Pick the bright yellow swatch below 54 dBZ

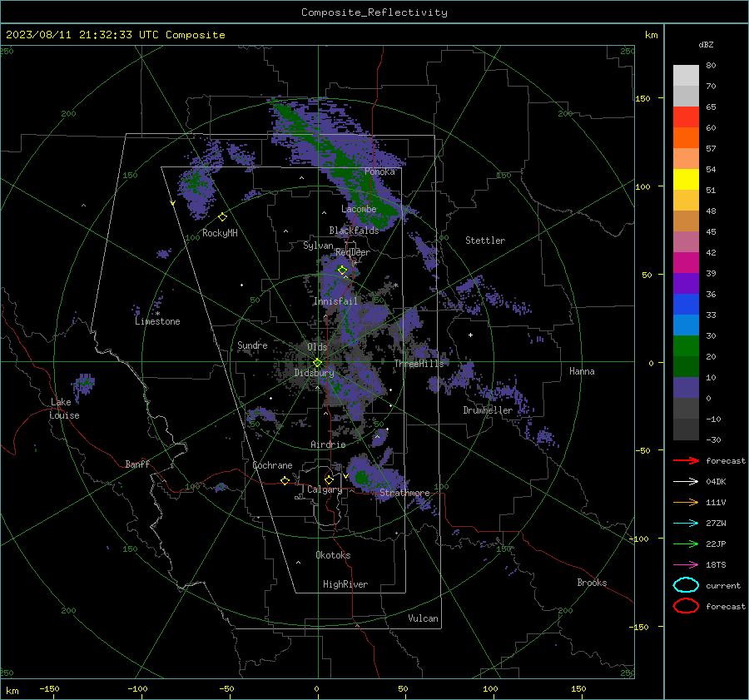pyautogui.click(x=686, y=180)
